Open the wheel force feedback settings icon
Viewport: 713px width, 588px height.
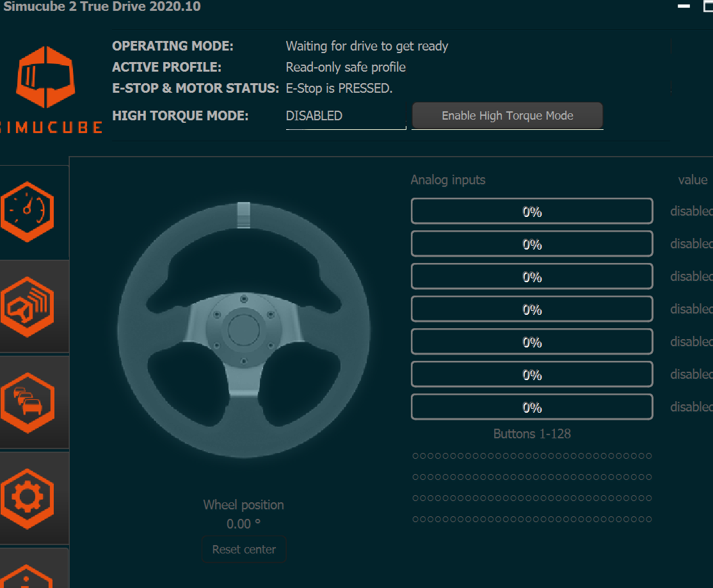coord(28,307)
